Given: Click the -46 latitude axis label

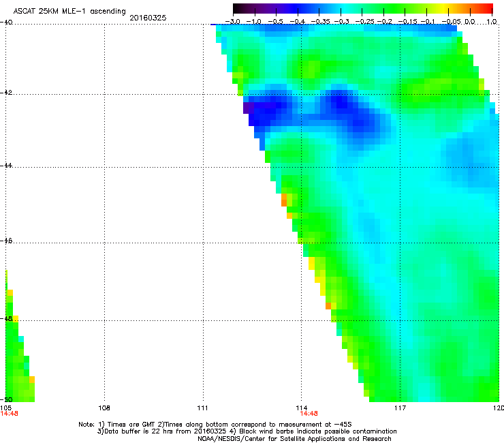Looking at the screenshot, I should pos(6,241).
